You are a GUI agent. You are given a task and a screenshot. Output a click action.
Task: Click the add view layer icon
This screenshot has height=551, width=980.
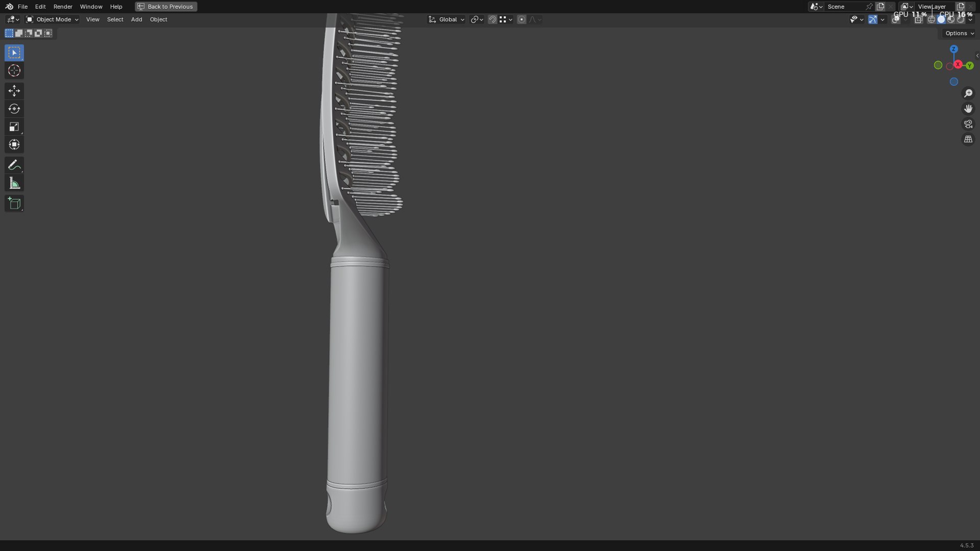961,7
